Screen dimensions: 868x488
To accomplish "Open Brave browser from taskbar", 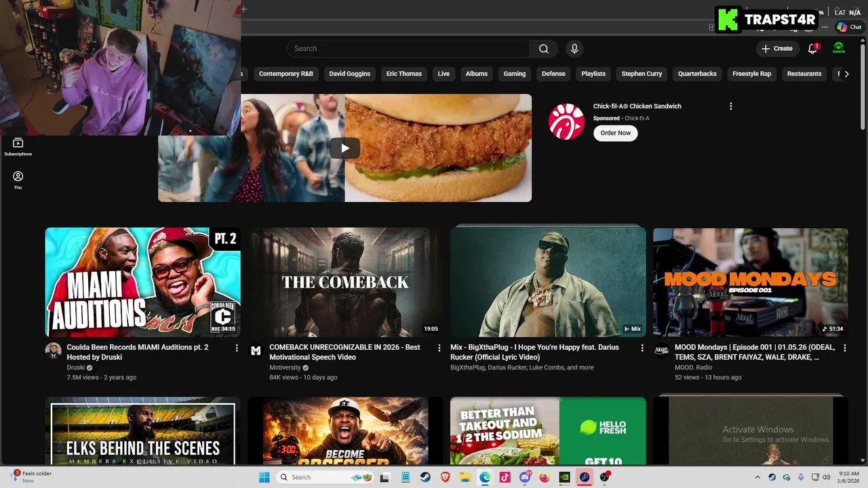I will 446,477.
